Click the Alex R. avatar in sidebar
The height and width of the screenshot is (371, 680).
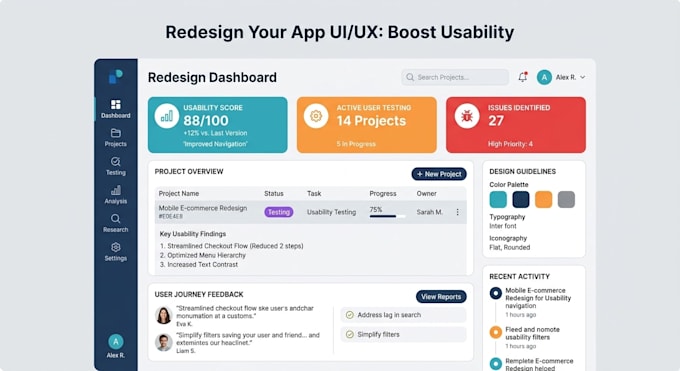(115, 342)
